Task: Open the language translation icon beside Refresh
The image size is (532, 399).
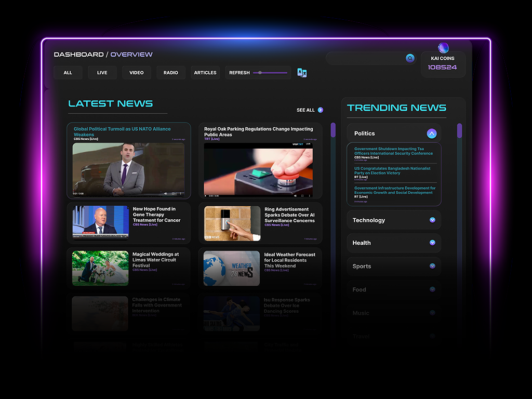Action: click(x=302, y=73)
